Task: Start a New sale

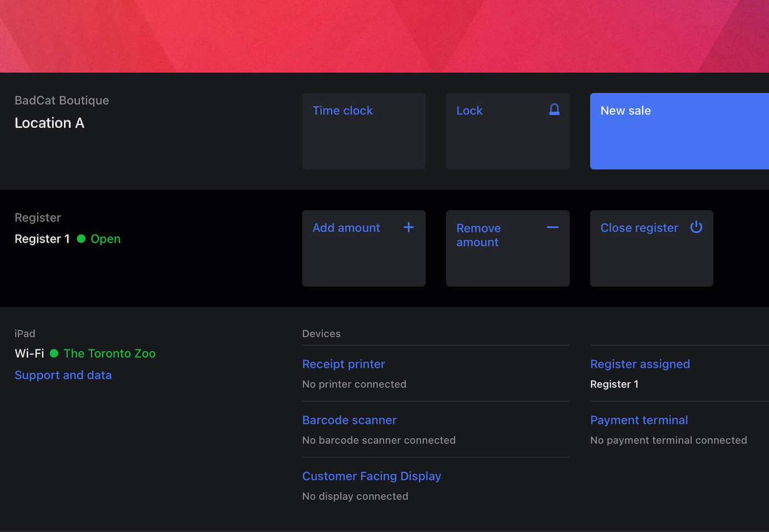Action: pyautogui.click(x=679, y=131)
